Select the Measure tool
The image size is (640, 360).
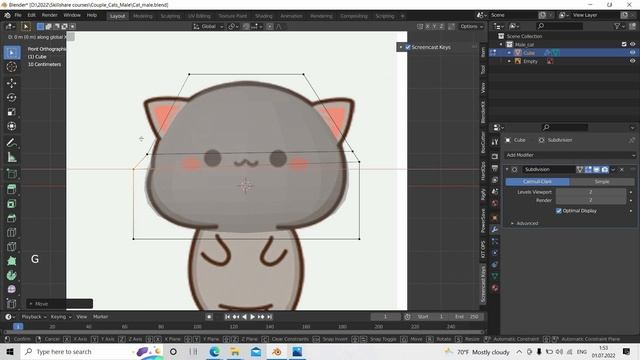11,157
